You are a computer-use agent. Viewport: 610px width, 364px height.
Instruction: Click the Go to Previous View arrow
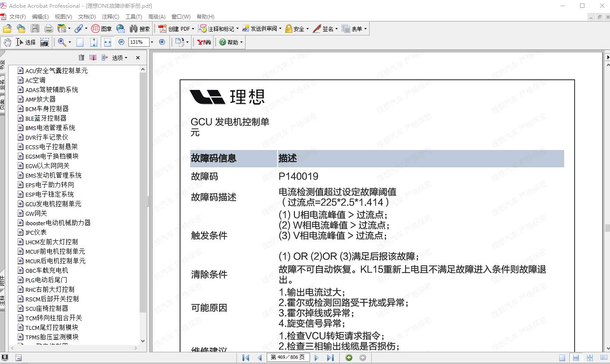[x=349, y=358]
